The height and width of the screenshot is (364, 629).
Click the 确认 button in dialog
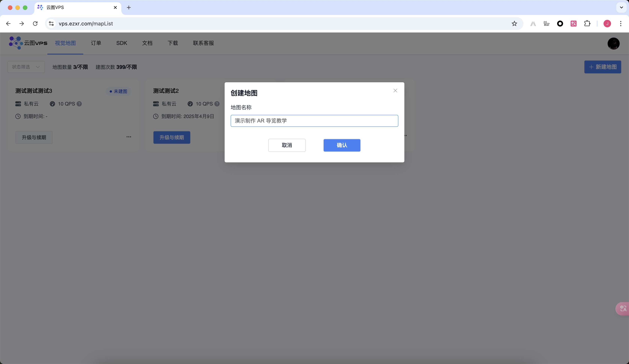pyautogui.click(x=342, y=145)
